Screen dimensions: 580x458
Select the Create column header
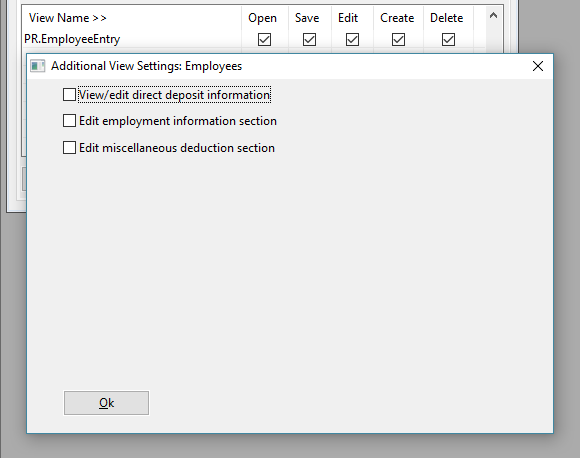pyautogui.click(x=397, y=18)
